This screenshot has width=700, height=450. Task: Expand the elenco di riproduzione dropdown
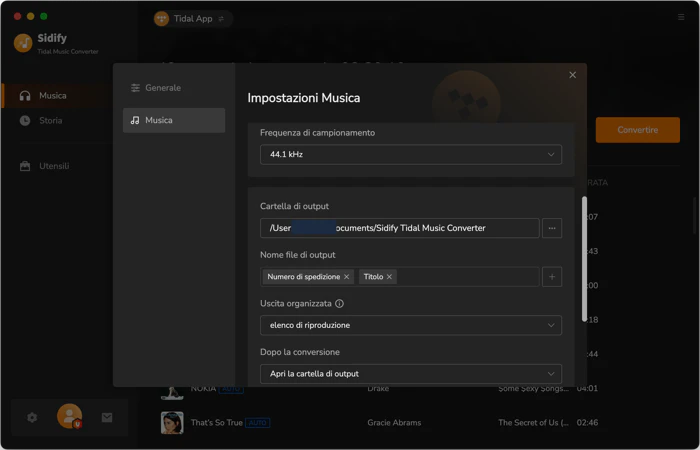coord(411,325)
